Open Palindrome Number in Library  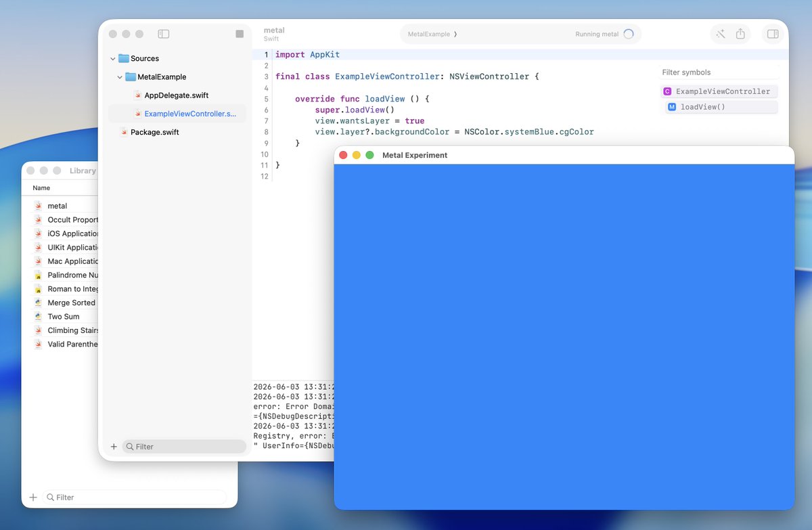pos(73,275)
